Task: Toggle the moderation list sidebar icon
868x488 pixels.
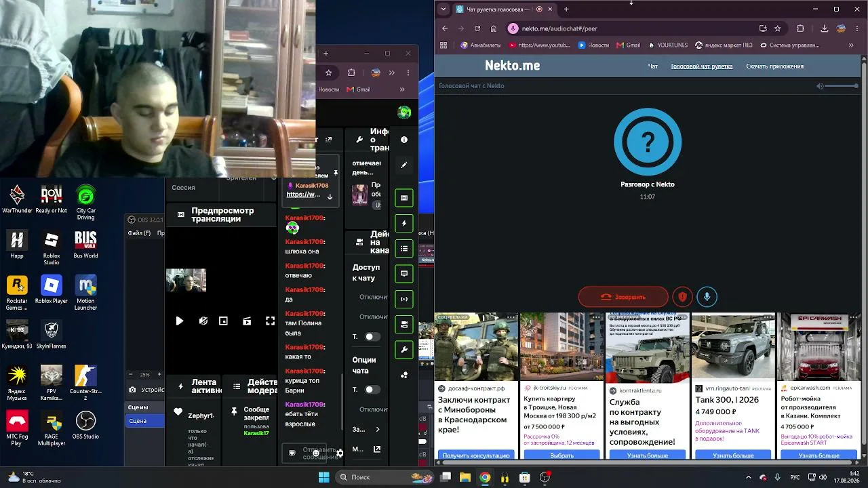Action: [x=404, y=249]
